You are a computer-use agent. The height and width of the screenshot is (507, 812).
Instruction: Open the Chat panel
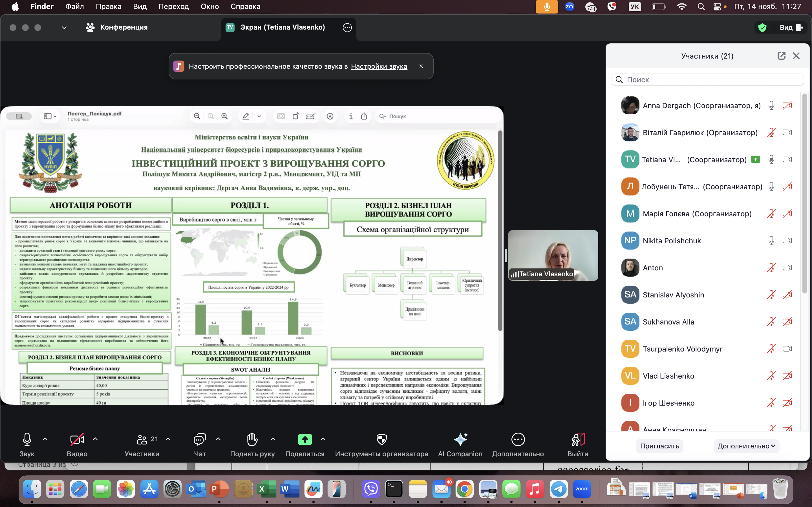pyautogui.click(x=200, y=439)
